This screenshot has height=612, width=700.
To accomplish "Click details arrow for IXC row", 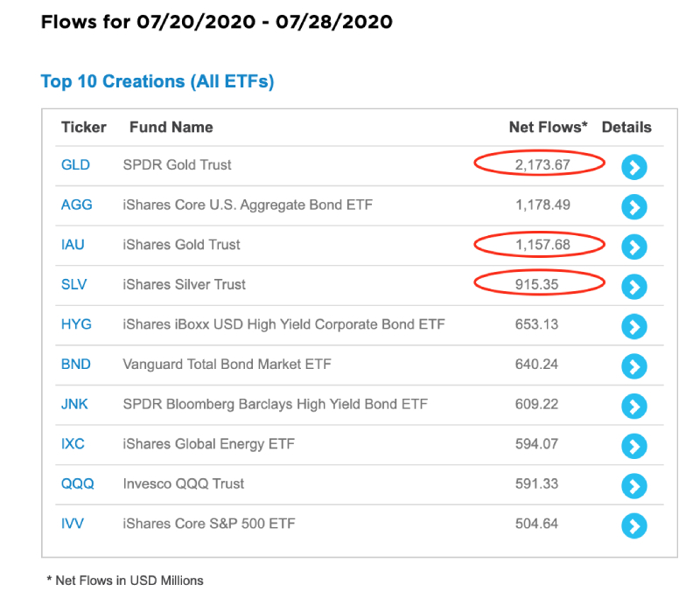I will [633, 446].
